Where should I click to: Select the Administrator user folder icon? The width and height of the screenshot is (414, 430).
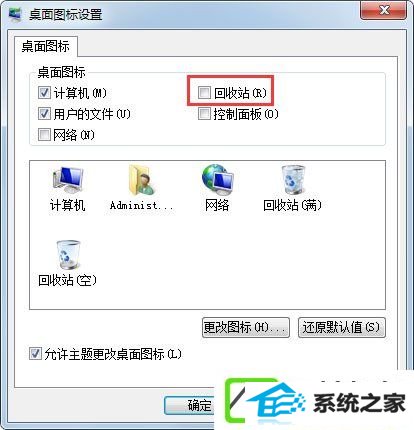pos(142,180)
